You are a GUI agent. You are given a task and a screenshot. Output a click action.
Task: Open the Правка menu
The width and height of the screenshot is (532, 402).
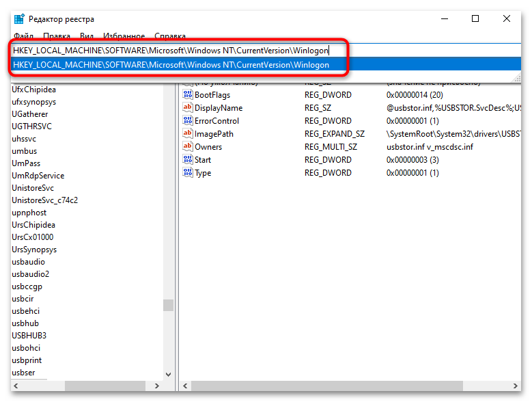pyautogui.click(x=57, y=36)
